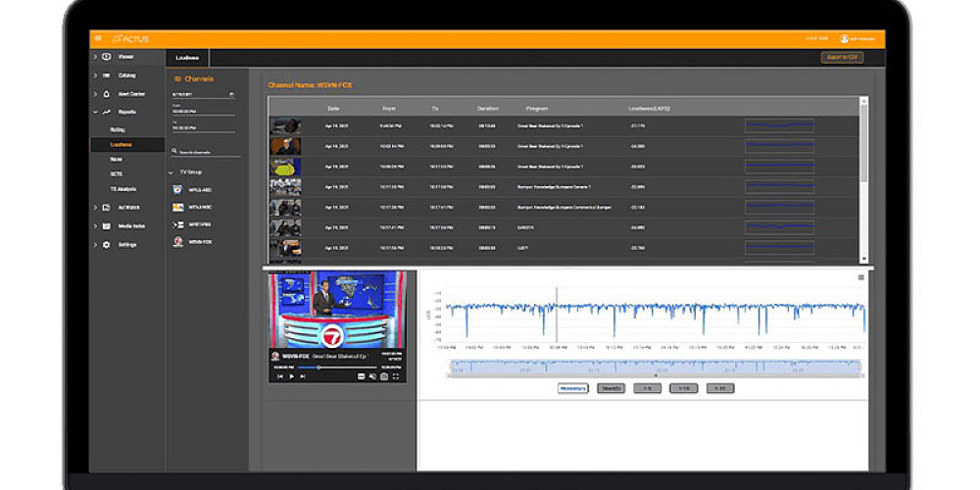Select the WPLG-ABC channel name
The image size is (980, 490).
(201, 190)
